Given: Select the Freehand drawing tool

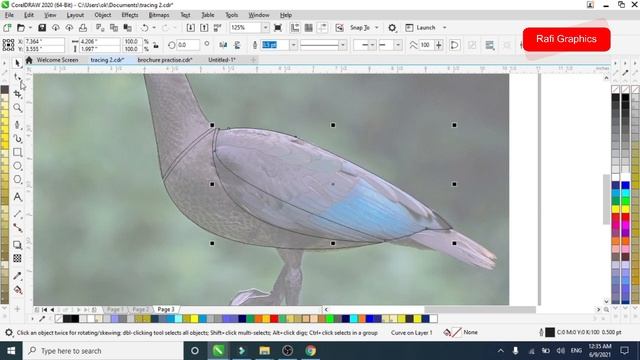Looking at the screenshot, I should [18, 124].
